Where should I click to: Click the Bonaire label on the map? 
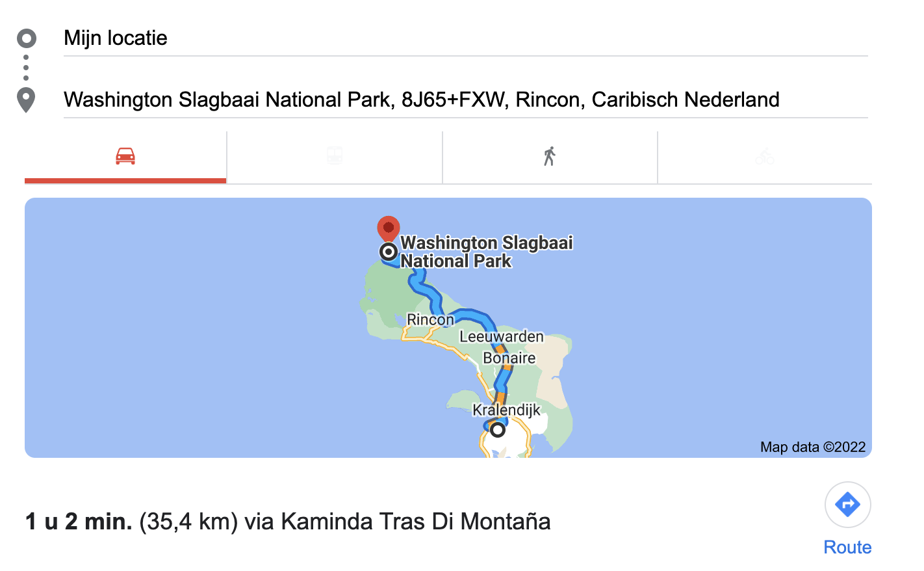[x=509, y=358]
